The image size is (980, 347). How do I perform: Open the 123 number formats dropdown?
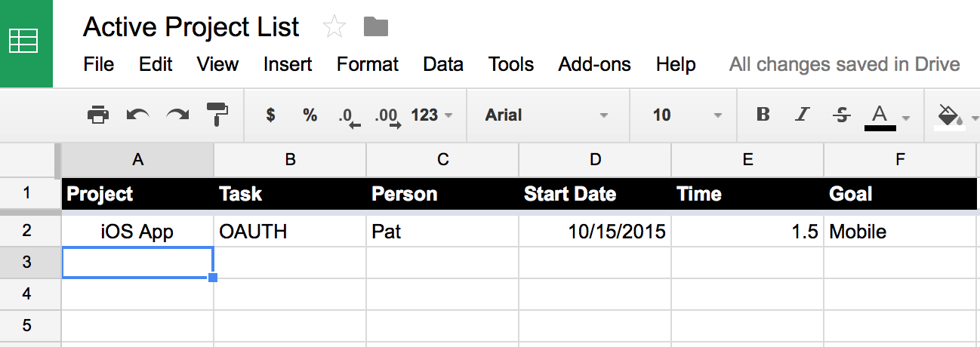432,115
